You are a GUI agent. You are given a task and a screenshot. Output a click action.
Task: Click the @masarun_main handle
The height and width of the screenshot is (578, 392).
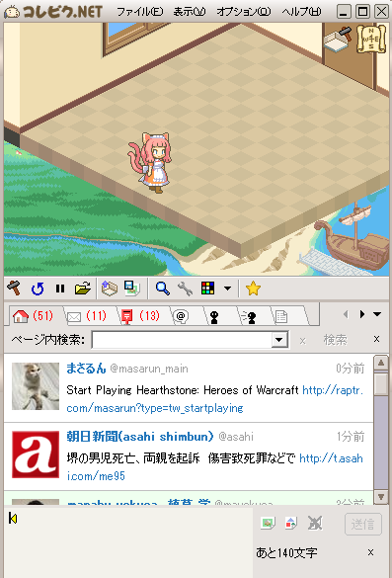(x=149, y=369)
